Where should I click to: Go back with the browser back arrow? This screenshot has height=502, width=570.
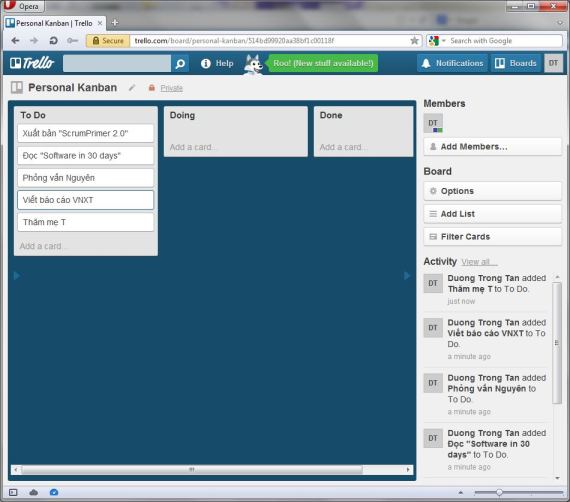[x=15, y=40]
